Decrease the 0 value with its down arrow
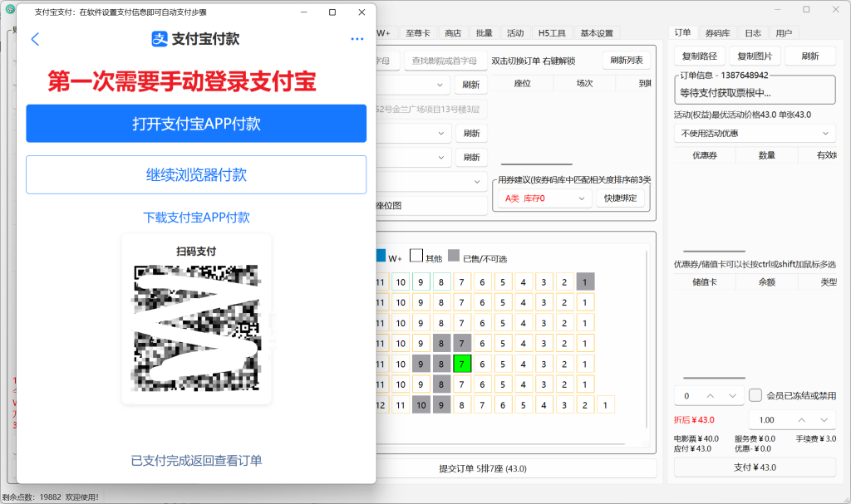The width and height of the screenshot is (851, 504). point(732,396)
